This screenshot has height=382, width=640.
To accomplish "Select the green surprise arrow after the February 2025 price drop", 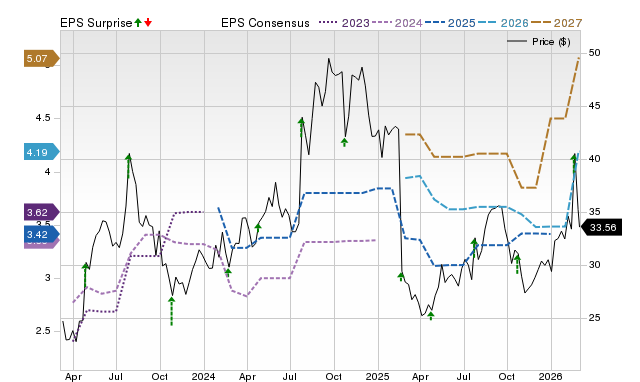I will [x=401, y=277].
